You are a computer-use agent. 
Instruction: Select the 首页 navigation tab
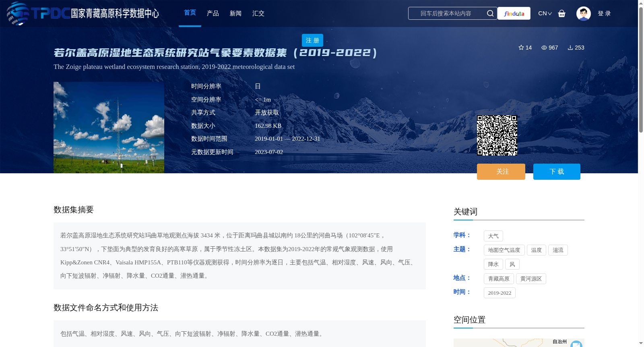pos(190,13)
